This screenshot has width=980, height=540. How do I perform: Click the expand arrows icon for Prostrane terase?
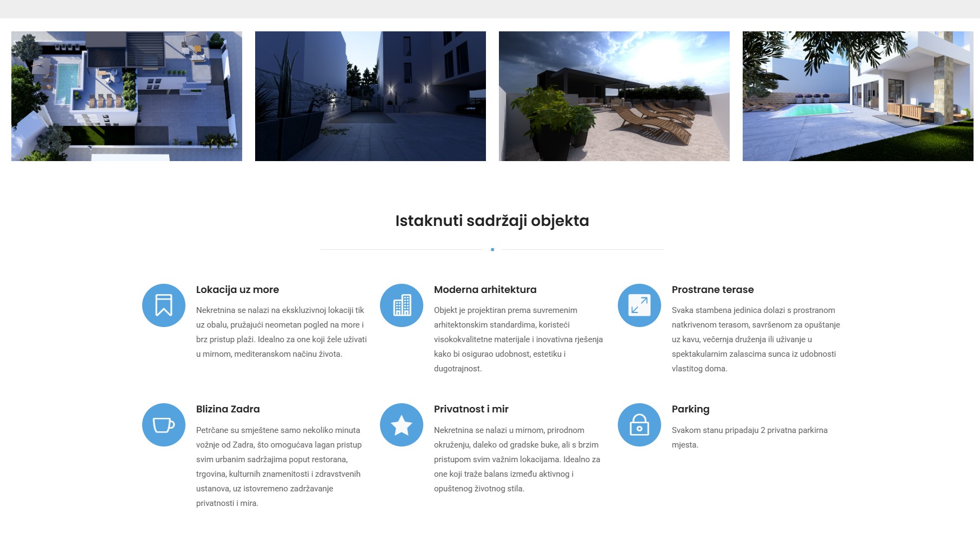click(639, 305)
